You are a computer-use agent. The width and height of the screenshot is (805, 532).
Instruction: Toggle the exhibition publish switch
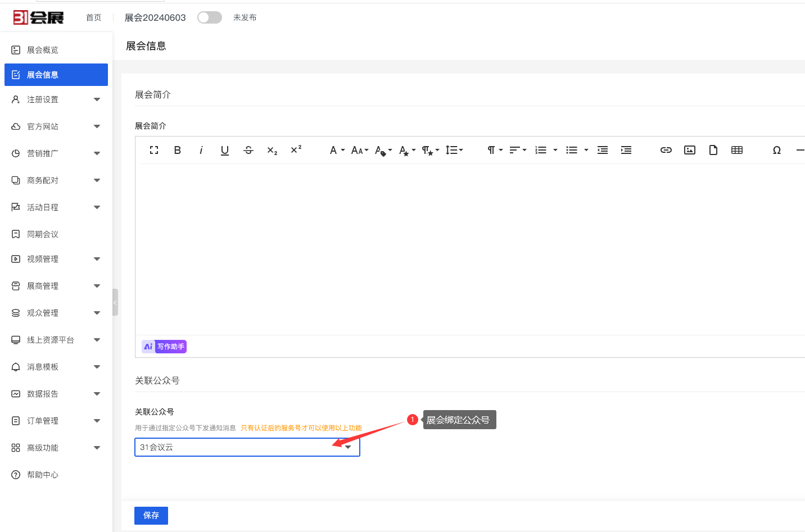point(209,17)
